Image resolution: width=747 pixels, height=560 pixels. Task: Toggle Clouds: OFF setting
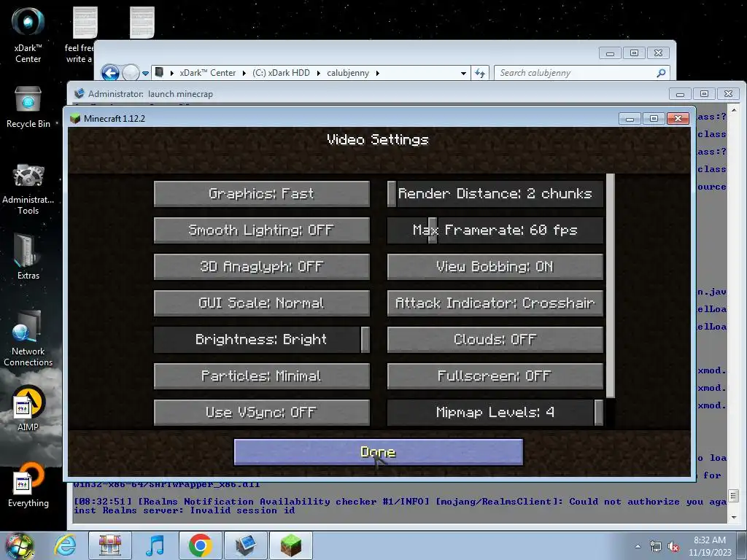click(495, 340)
